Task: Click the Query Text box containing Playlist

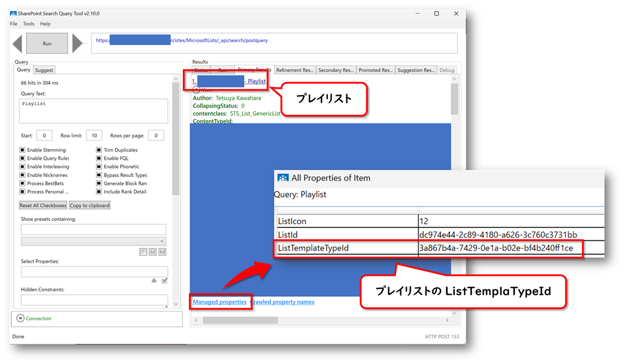Action: pyautogui.click(x=94, y=111)
